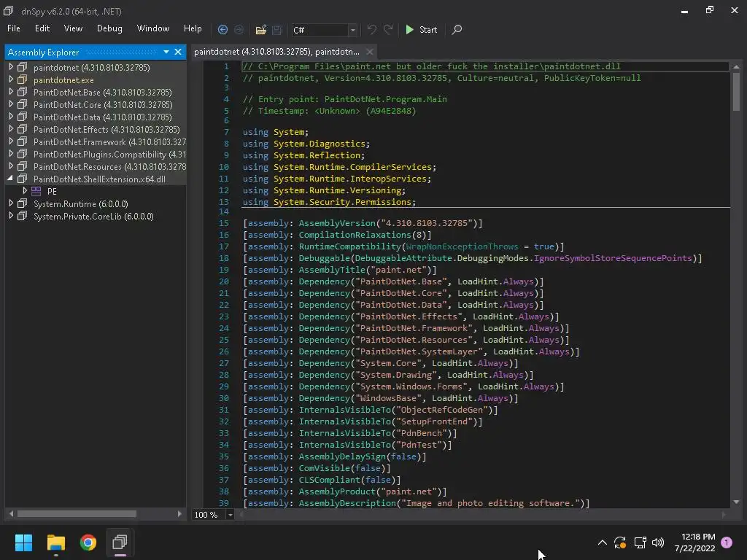This screenshot has height=560, width=747.
Task: Open File Explorer from the taskbar
Action: (x=55, y=542)
